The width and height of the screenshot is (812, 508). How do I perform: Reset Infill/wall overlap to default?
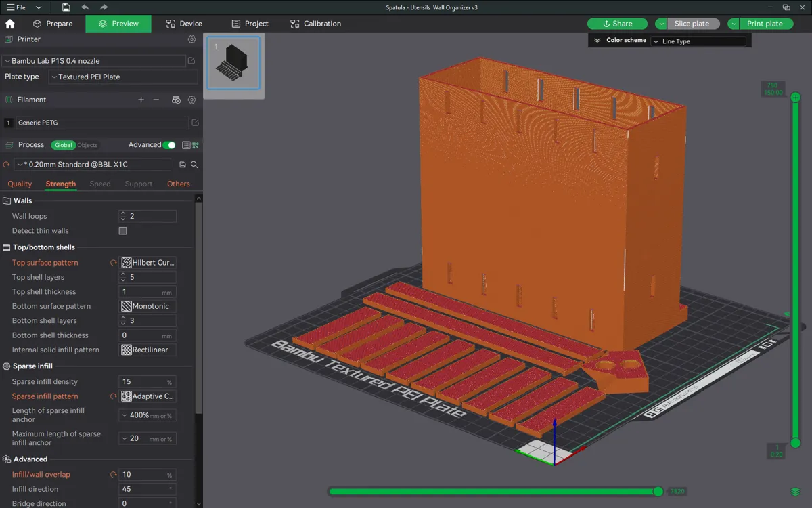(x=114, y=475)
